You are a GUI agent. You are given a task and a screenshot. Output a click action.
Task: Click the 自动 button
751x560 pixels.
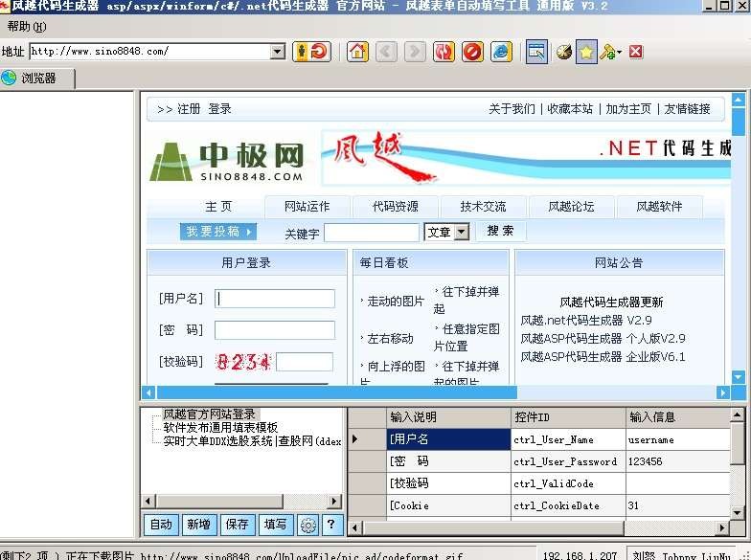click(161, 525)
